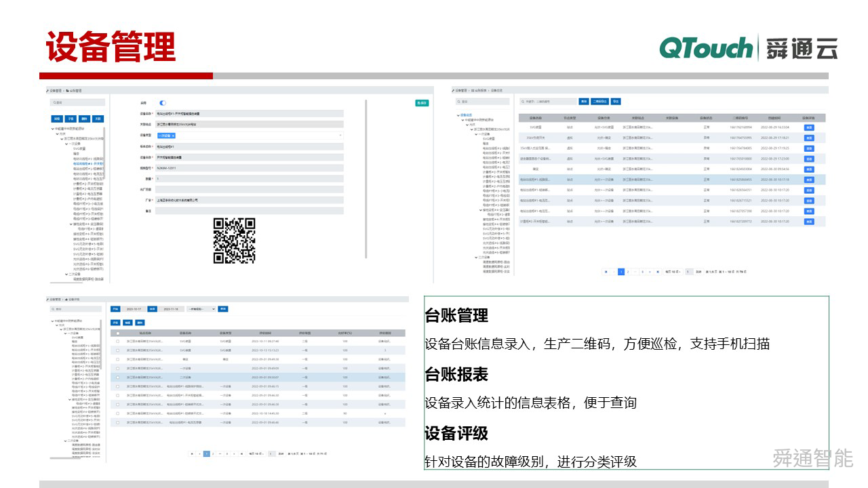Open the 设备类型 dropdown in the device form

coord(340,136)
